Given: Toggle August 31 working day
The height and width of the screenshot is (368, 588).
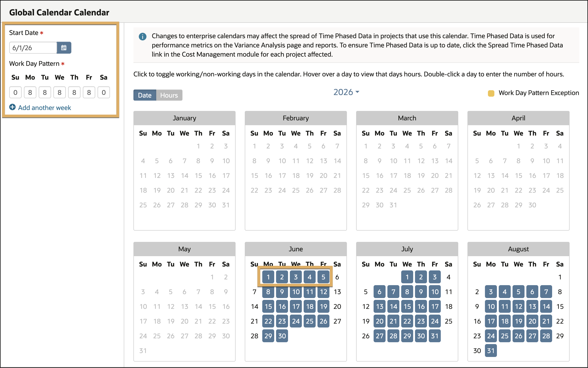Looking at the screenshot, I should pos(491,351).
